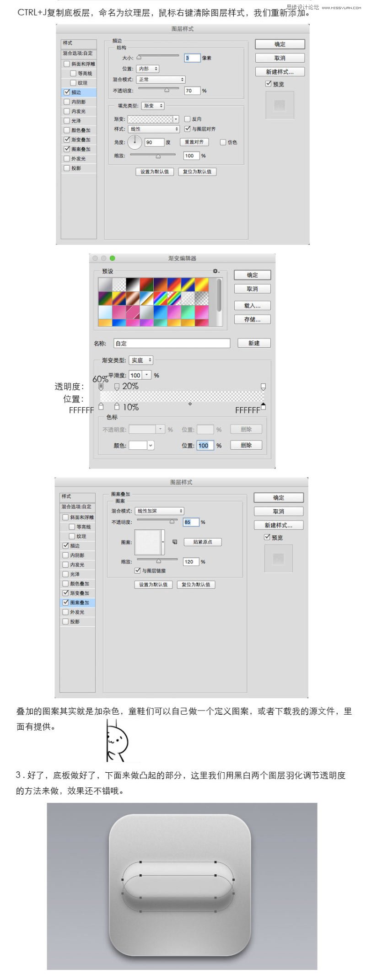The image size is (366, 980).
Task: Open the gradient presets gear menu
Action: 216,271
